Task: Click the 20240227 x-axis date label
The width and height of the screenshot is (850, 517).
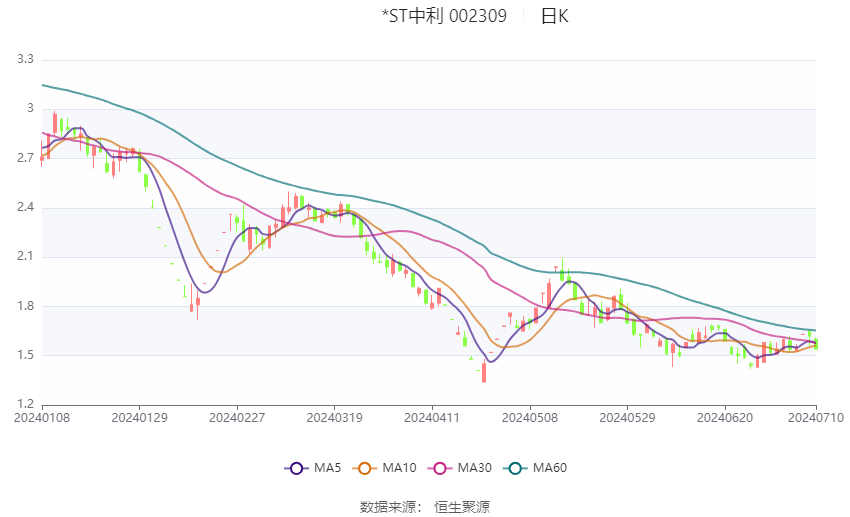Action: coord(237,418)
